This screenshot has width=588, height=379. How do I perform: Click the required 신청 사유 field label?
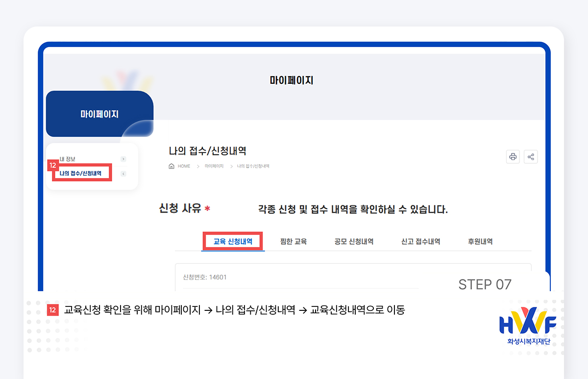click(181, 207)
